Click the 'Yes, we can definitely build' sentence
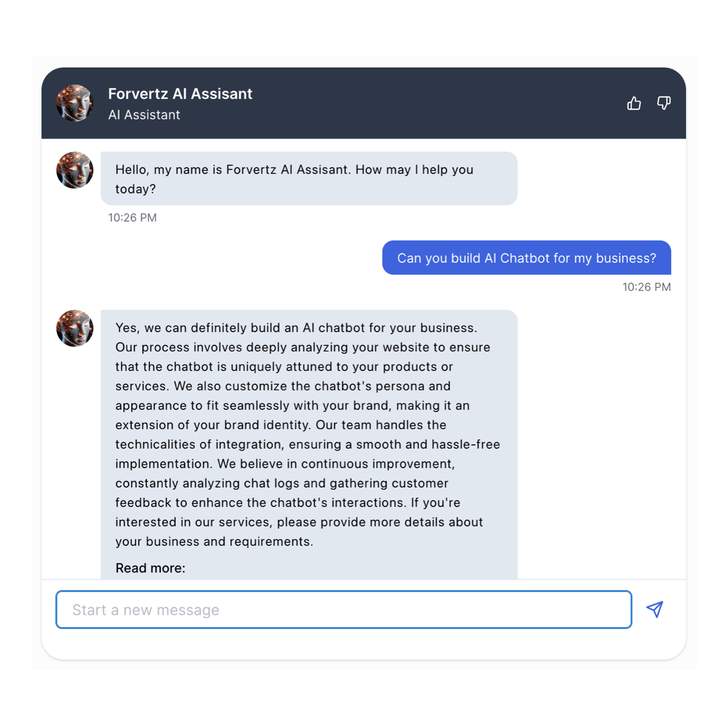The width and height of the screenshot is (728, 725). tap(296, 328)
